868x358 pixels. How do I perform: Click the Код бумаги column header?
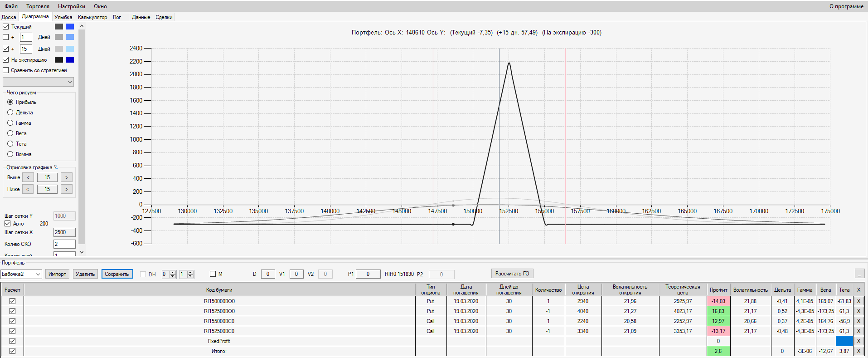(x=219, y=290)
